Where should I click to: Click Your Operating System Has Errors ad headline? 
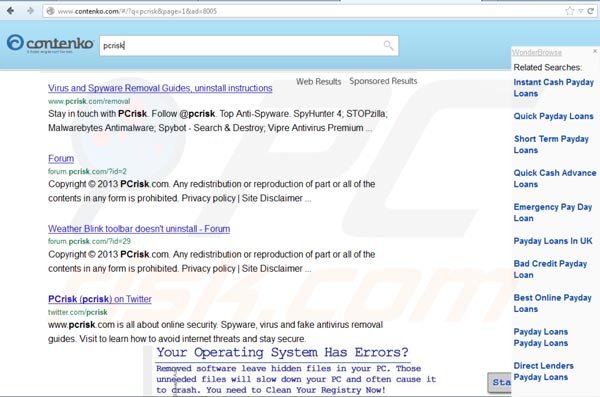coord(282,352)
